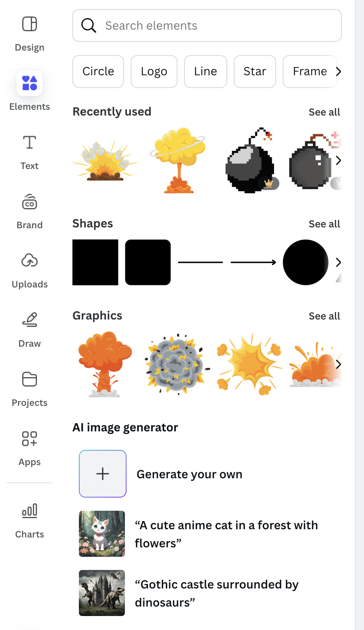Open the Brand kit icon
Viewport: 364px width, 630px height.
tap(30, 202)
